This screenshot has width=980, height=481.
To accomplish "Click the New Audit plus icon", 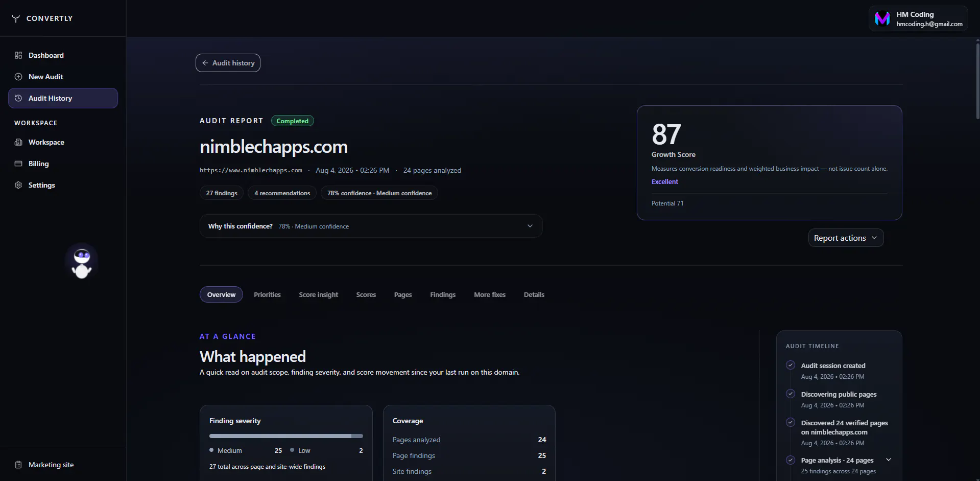I will click(18, 77).
